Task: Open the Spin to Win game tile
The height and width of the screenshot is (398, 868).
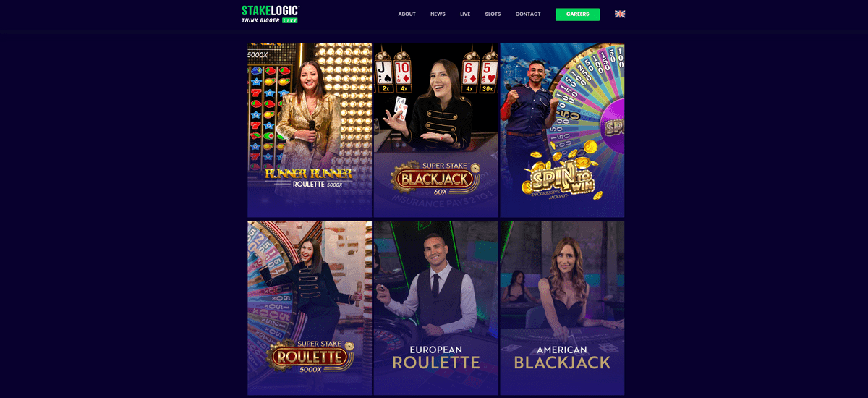Action: (x=562, y=130)
